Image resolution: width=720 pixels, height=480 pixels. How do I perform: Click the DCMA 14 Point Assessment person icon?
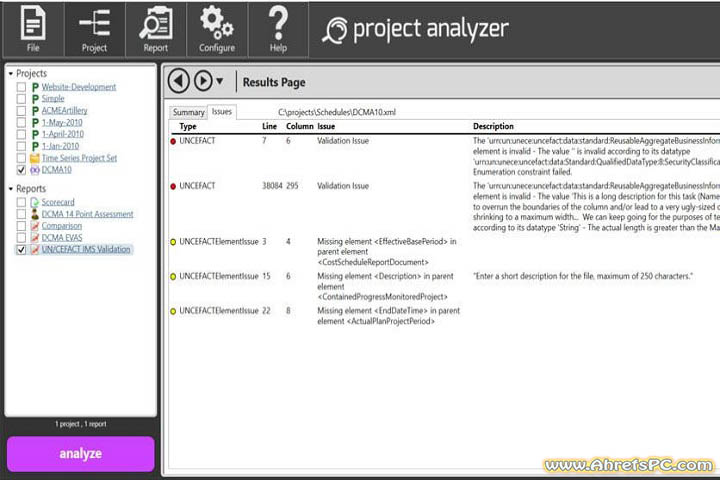click(x=35, y=214)
